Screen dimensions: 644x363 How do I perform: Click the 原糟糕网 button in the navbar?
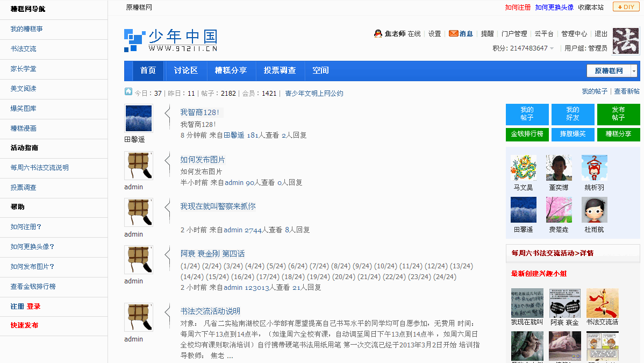pos(609,70)
